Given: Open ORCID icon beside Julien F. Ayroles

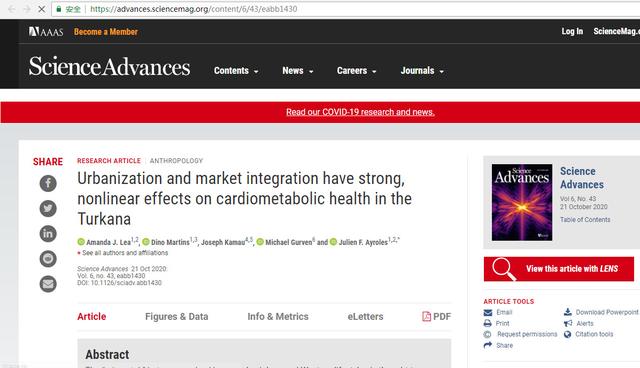Looking at the screenshot, I should tap(333, 242).
